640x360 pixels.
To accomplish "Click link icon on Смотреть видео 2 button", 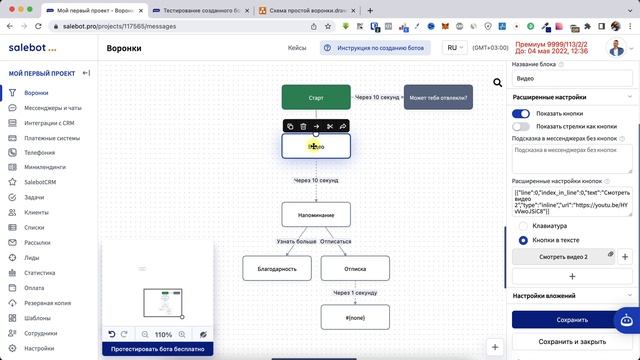I will pyautogui.click(x=610, y=254).
